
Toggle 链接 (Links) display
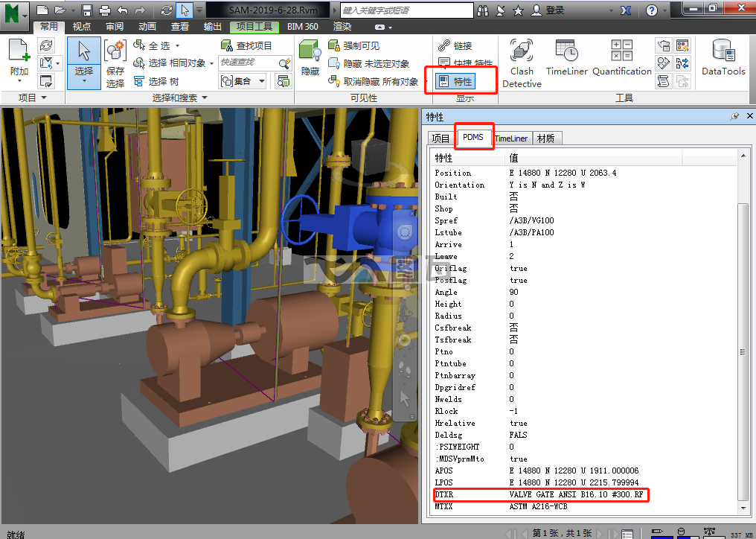coord(455,45)
